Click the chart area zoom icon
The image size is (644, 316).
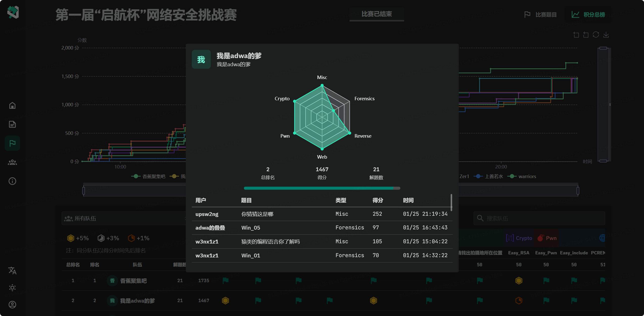tap(576, 35)
